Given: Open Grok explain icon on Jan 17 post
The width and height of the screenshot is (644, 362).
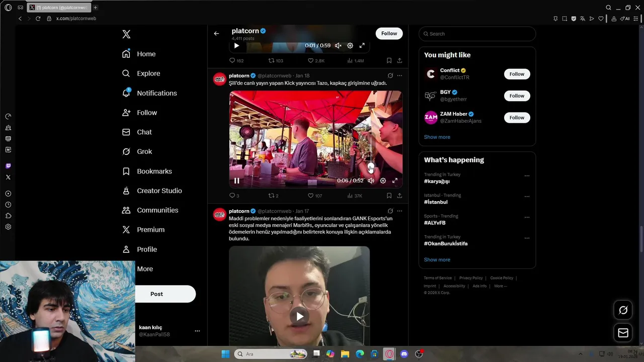Looking at the screenshot, I should [x=390, y=211].
